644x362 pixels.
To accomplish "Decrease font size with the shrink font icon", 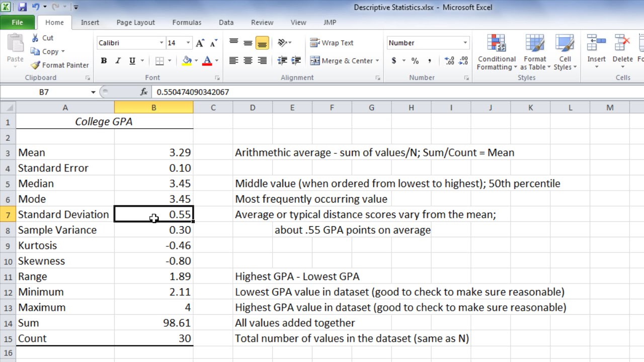I will 213,43.
